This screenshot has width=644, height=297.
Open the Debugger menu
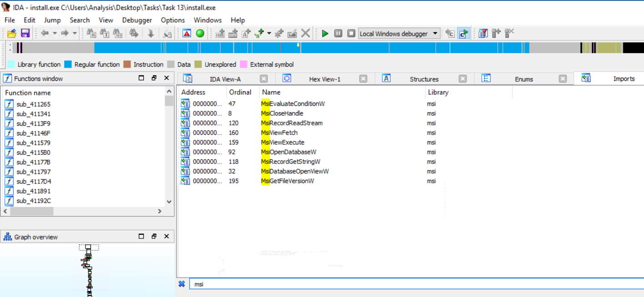pyautogui.click(x=137, y=20)
